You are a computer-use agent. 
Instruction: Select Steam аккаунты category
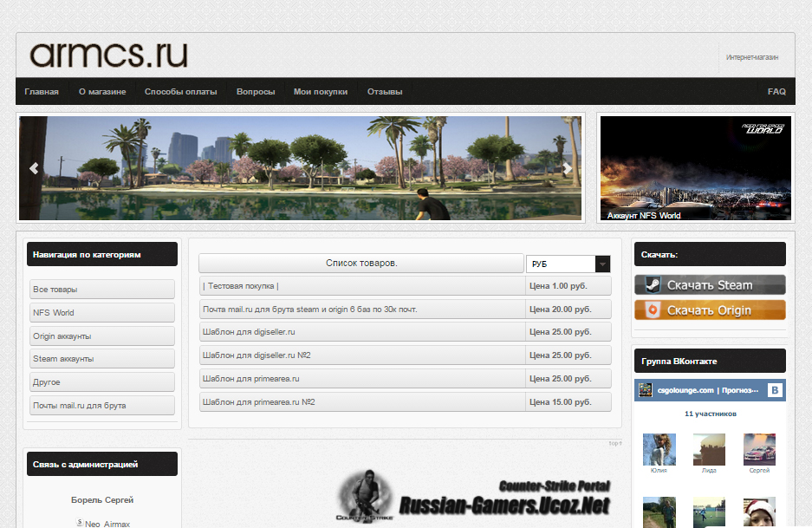click(x=102, y=359)
